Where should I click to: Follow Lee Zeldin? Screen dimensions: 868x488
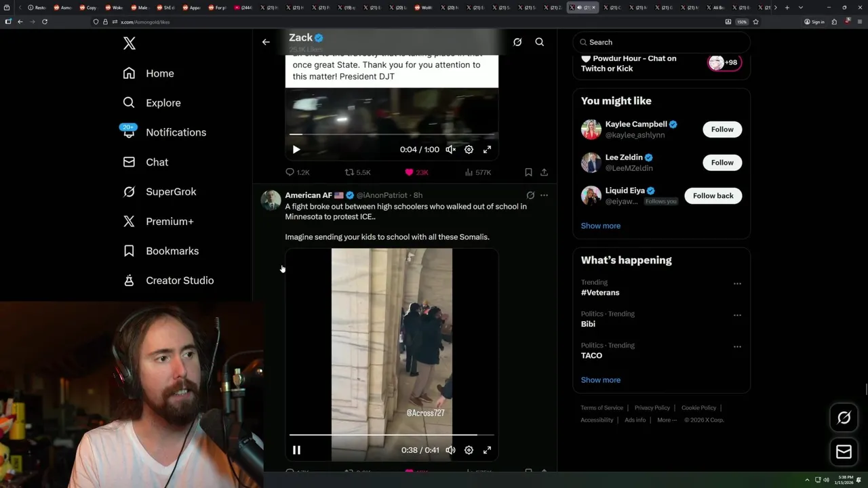(x=722, y=163)
